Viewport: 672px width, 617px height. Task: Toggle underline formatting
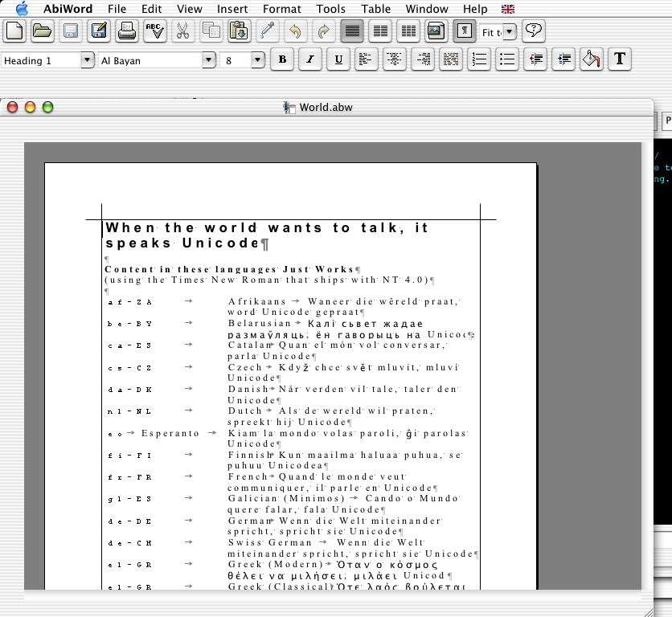click(338, 59)
